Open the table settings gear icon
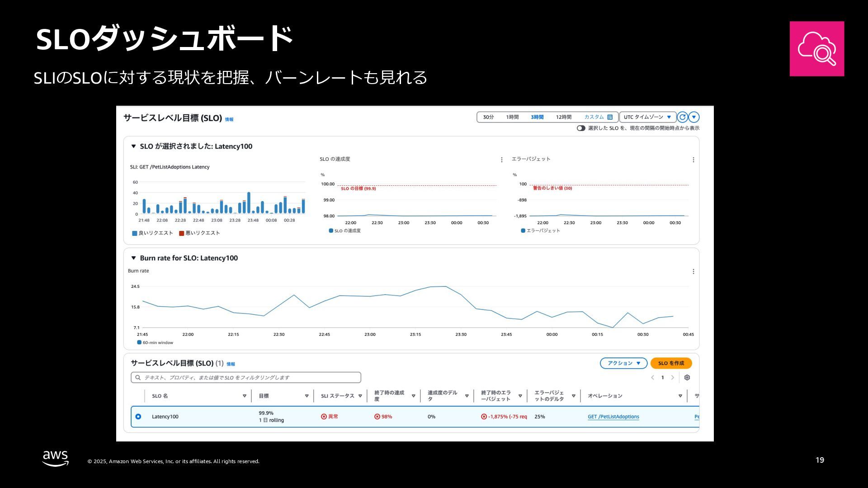The height and width of the screenshot is (488, 868). (x=687, y=378)
